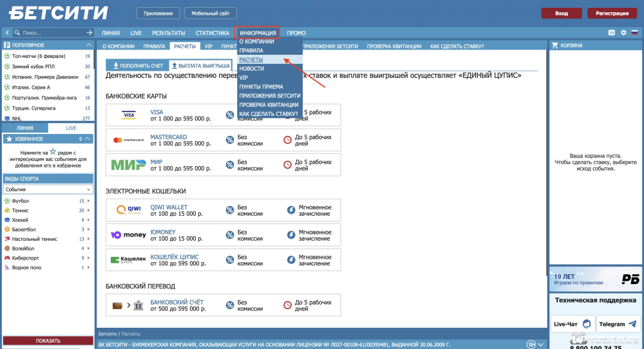Image resolution: width=644 pixels, height=349 pixels.
Task: Open the События dropdown
Action: point(48,189)
